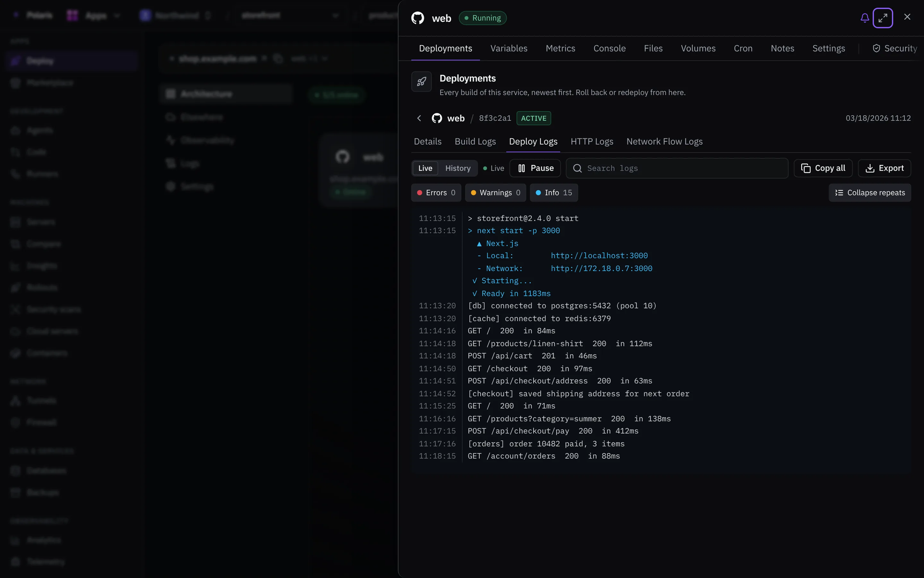Click the GitHub icon next to 8f3c2a1
This screenshot has height=578, width=924.
tap(437, 118)
